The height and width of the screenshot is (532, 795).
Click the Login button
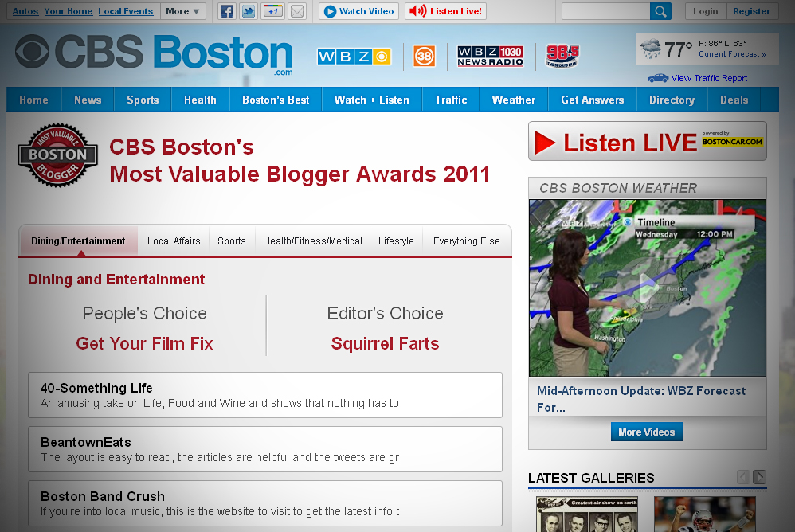point(706,11)
